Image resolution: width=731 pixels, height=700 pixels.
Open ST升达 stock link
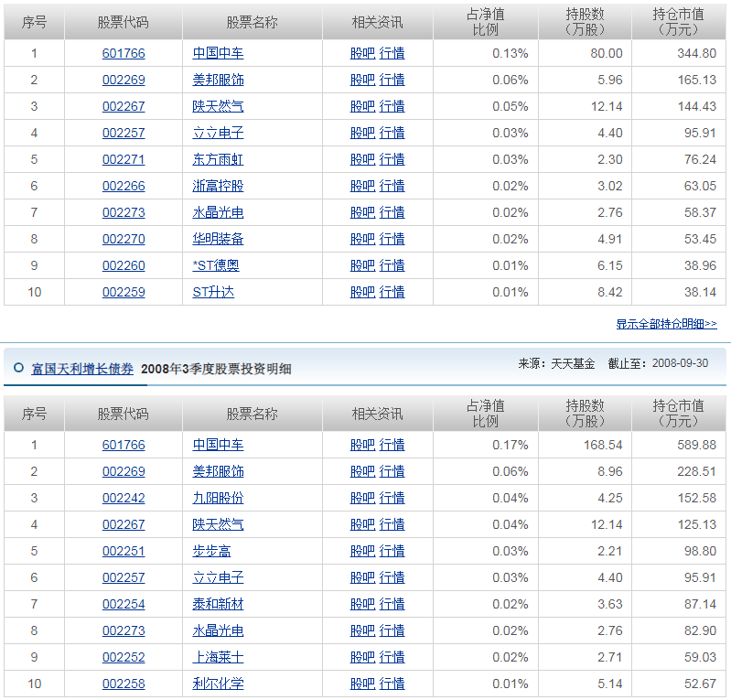[213, 293]
